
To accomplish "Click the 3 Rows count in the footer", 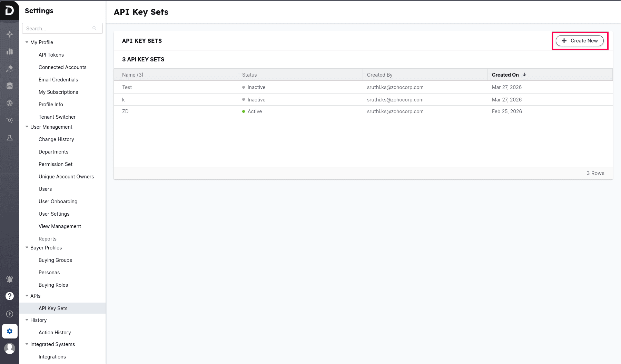I will pyautogui.click(x=595, y=173).
